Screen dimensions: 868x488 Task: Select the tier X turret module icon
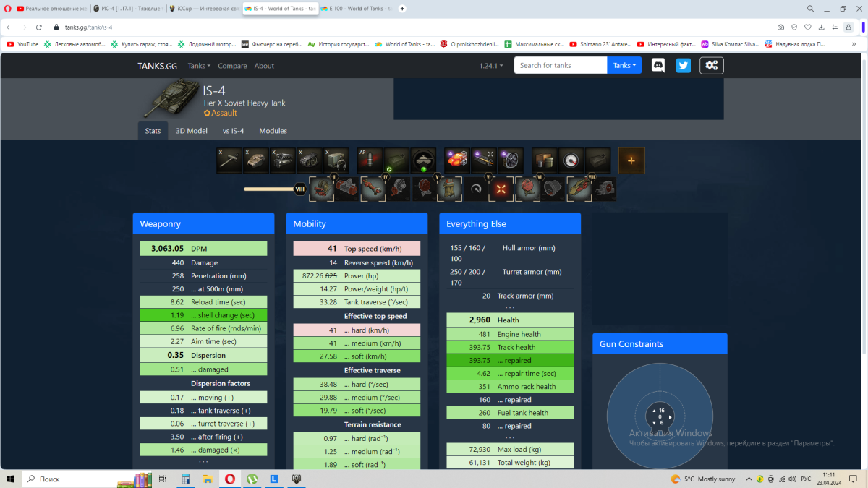pyautogui.click(x=255, y=160)
